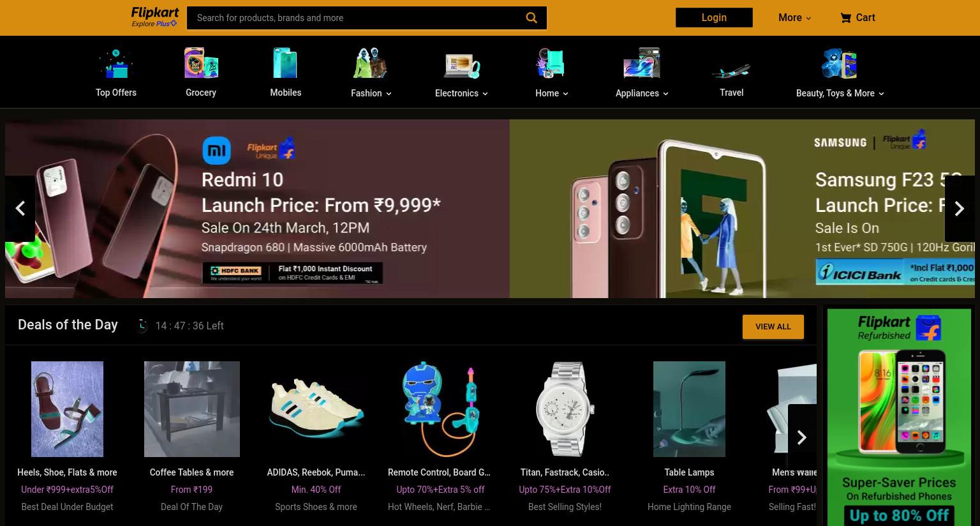The height and width of the screenshot is (526, 980).
Task: Advance to the next banner slide
Action: point(960,209)
